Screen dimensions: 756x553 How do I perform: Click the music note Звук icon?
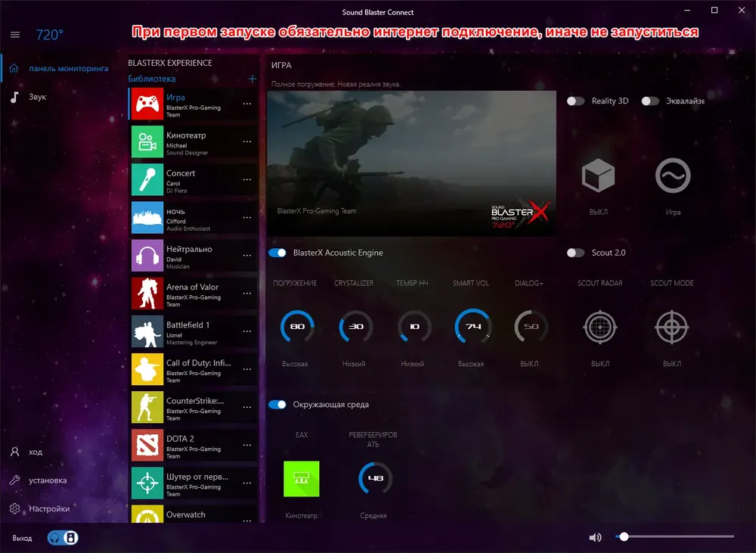click(14, 97)
